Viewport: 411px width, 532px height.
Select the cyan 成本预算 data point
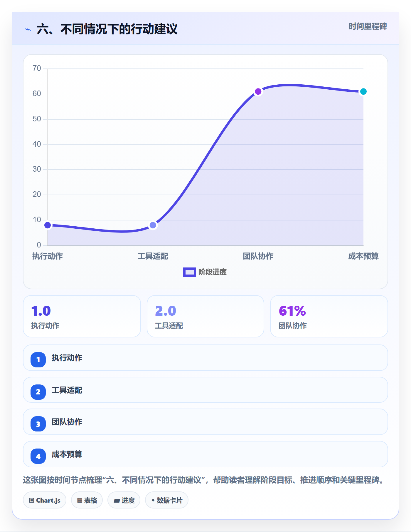pos(363,91)
